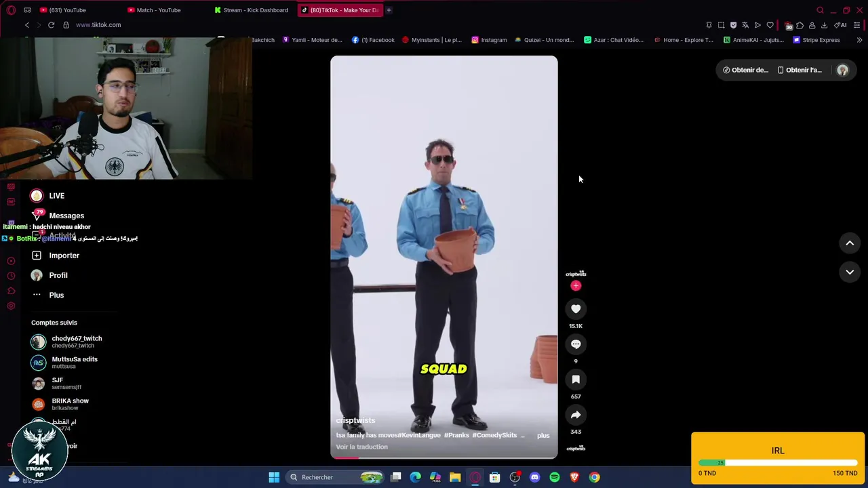Open the Discord taskbar icon
This screenshot has width=868, height=488.
pyautogui.click(x=534, y=477)
